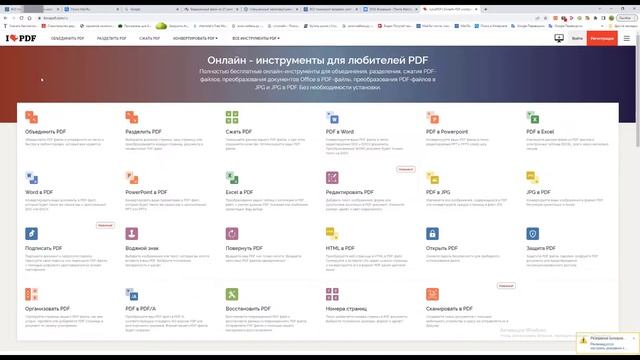Screen dimensions: 640x360
Task: Expand the КОНВЕРТИРОВАТЬ PDF dropdown menu
Action: 195,38
